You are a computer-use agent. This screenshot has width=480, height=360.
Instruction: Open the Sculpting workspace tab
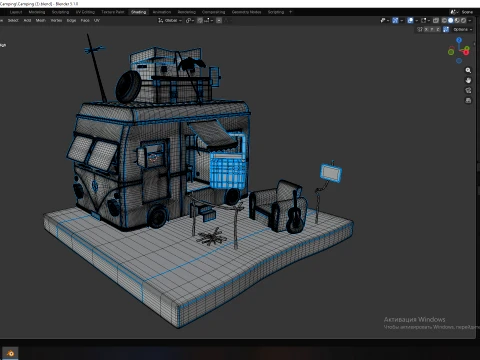[60, 12]
